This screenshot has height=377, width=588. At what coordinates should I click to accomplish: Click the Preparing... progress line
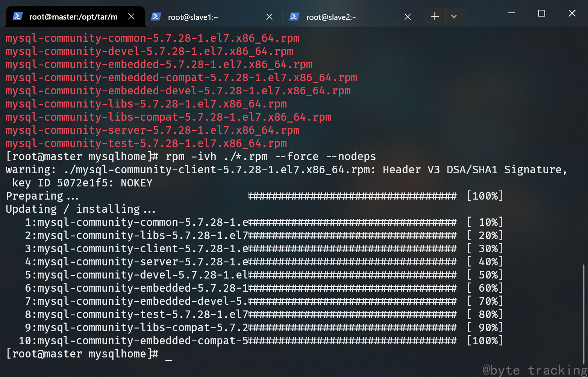[x=255, y=196]
